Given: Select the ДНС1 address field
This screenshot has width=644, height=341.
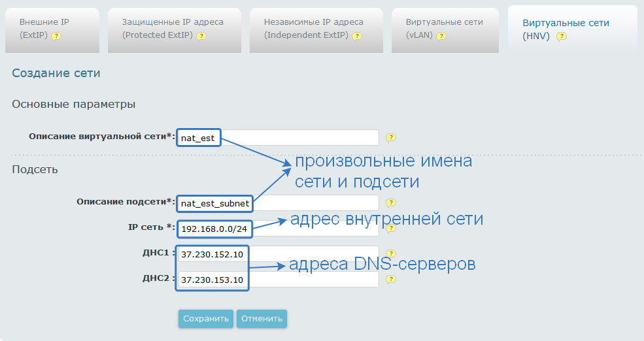Looking at the screenshot, I should 313,253.
